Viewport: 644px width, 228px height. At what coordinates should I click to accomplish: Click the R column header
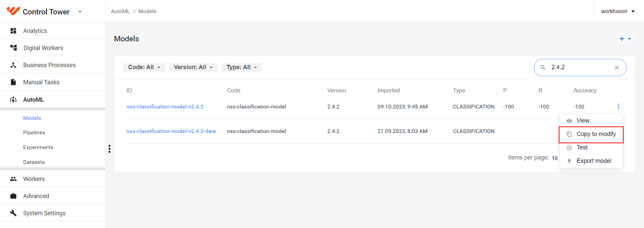(540, 90)
